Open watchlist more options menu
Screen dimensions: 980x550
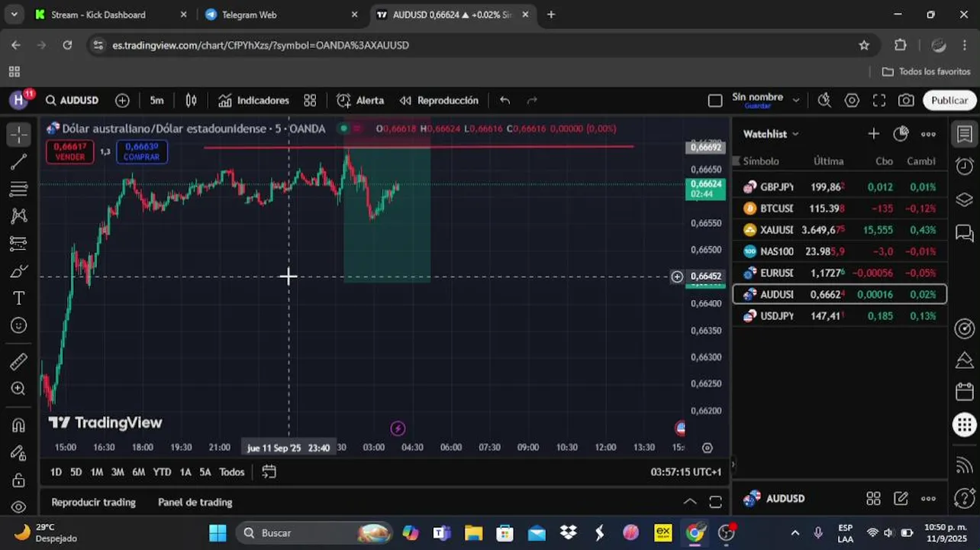click(928, 134)
